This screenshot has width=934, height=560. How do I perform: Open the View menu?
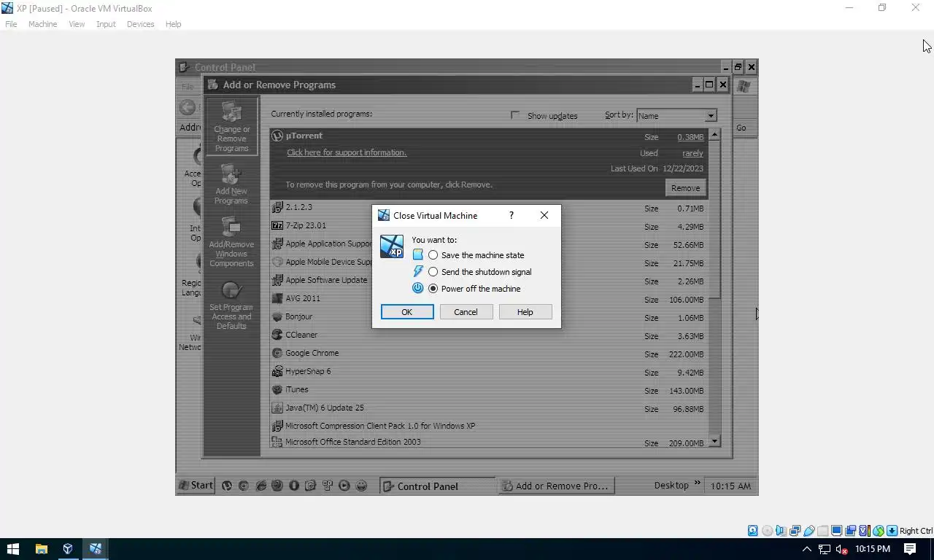[x=77, y=24]
